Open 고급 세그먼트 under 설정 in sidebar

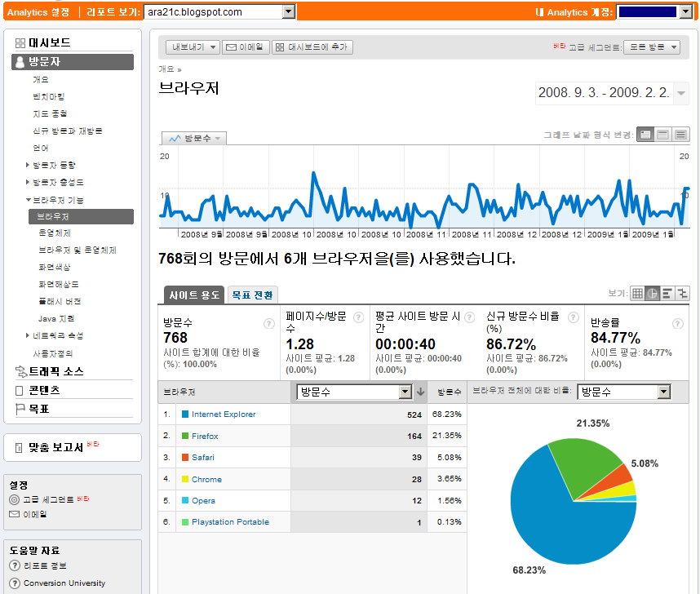click(48, 499)
